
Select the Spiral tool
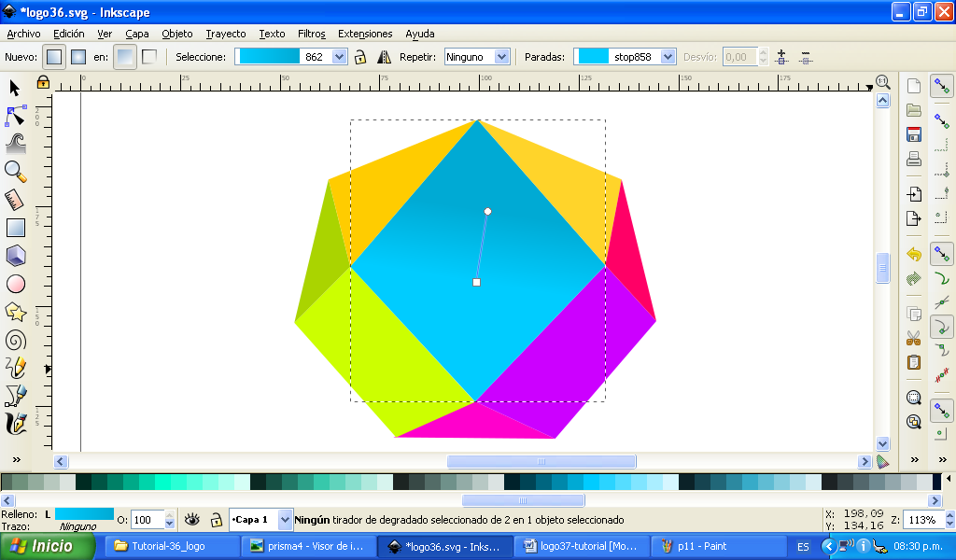pos(15,340)
